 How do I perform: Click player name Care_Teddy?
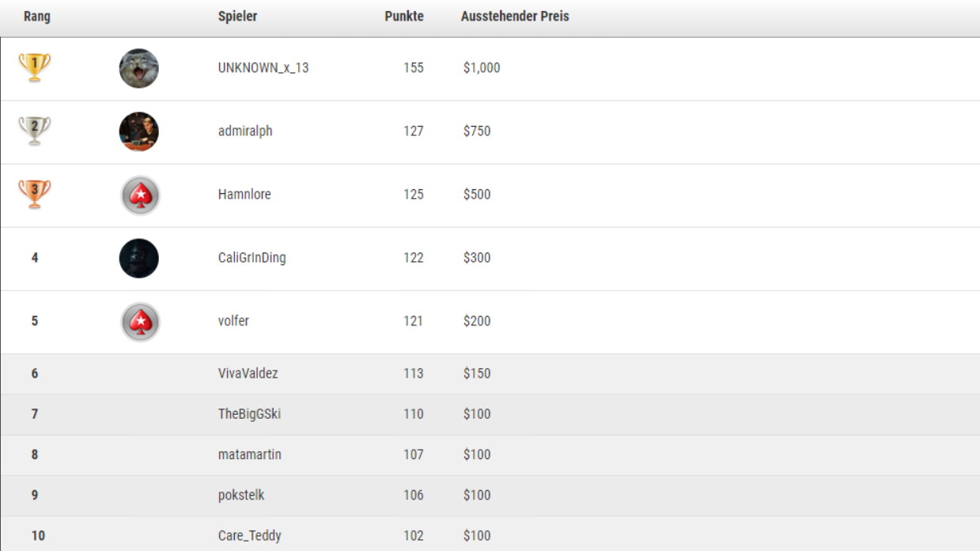click(249, 536)
